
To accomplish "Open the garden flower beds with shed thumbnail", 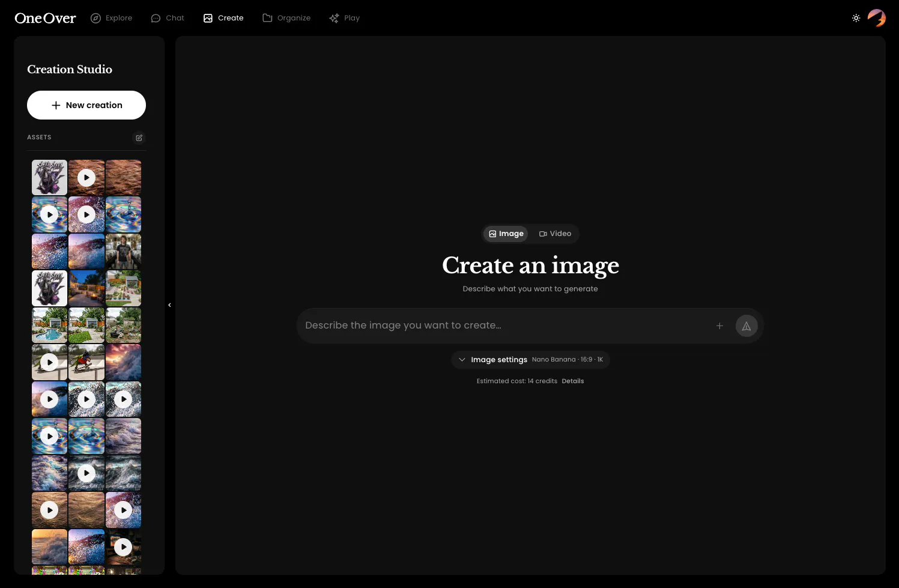I will tap(124, 288).
